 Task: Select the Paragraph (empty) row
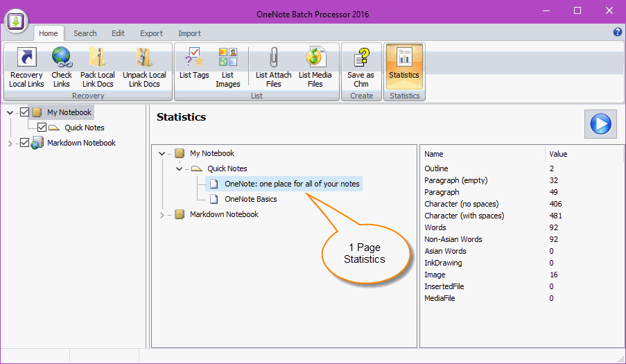click(x=522, y=180)
